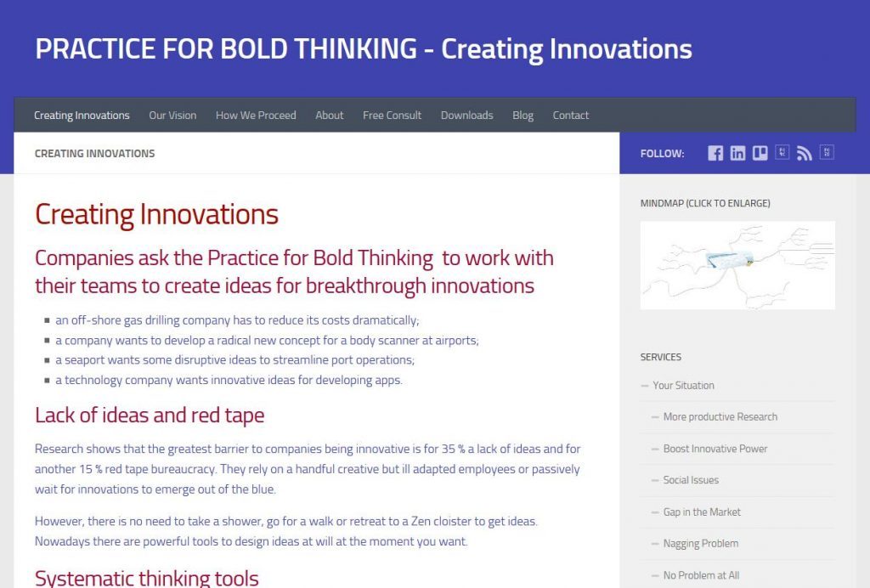Select Free Consult in the navigation
Screen dimensions: 870x588
pos(393,116)
